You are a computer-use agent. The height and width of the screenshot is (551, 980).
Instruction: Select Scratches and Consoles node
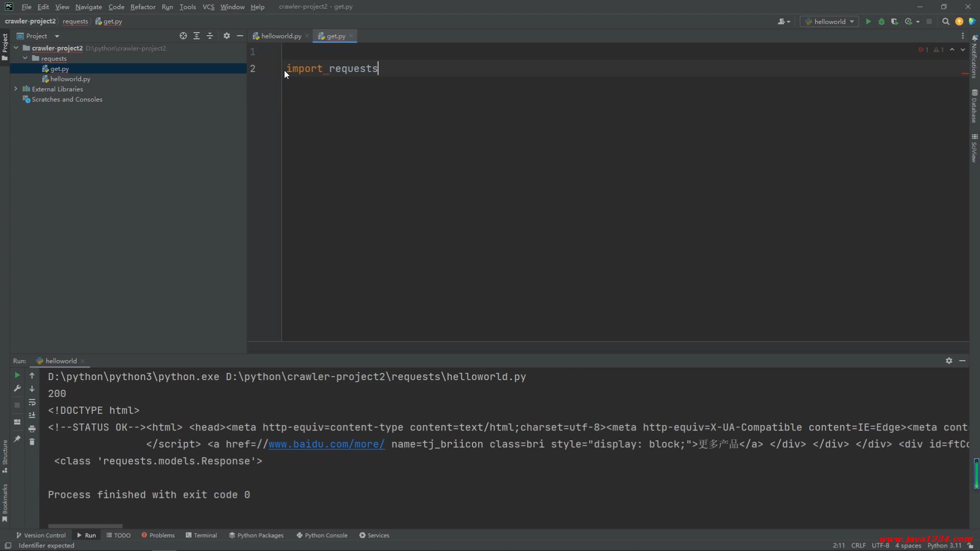[67, 99]
